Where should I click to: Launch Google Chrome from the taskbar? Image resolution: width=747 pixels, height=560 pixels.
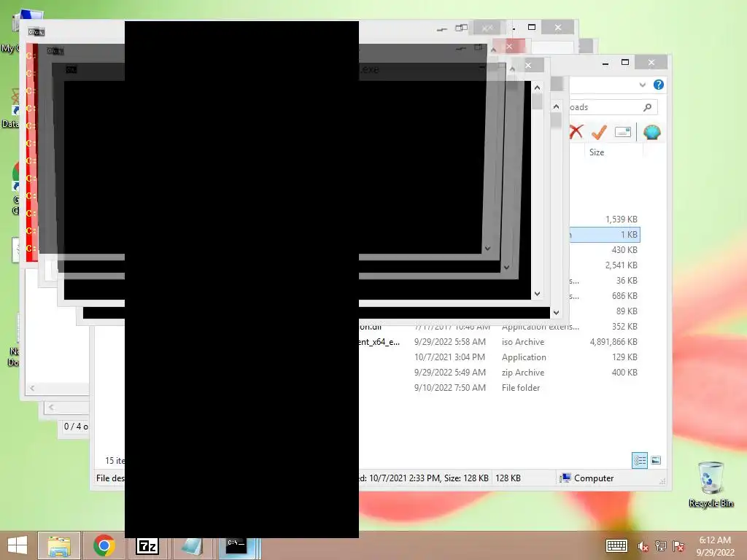click(104, 545)
